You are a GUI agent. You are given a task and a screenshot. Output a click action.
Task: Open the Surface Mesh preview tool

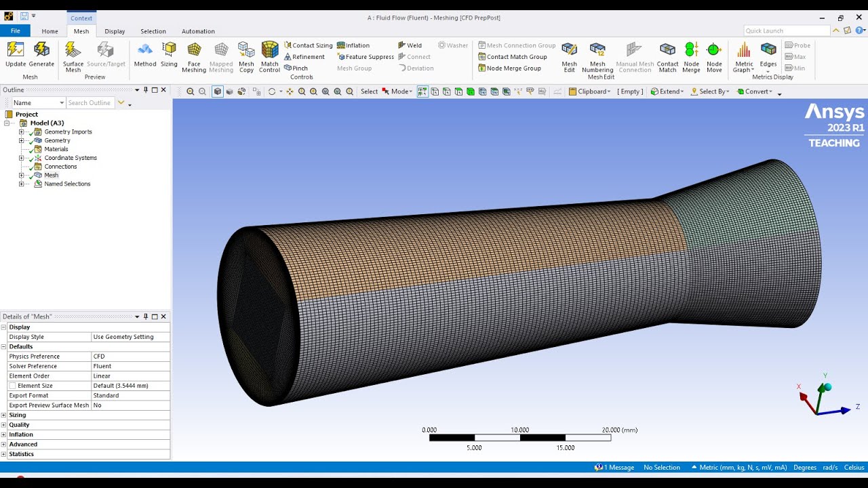coord(73,57)
